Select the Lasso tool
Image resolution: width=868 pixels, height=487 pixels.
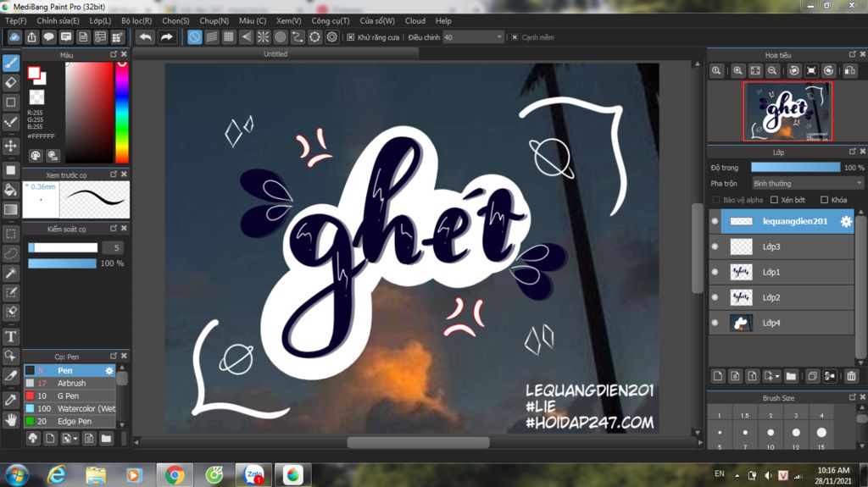tap(10, 253)
